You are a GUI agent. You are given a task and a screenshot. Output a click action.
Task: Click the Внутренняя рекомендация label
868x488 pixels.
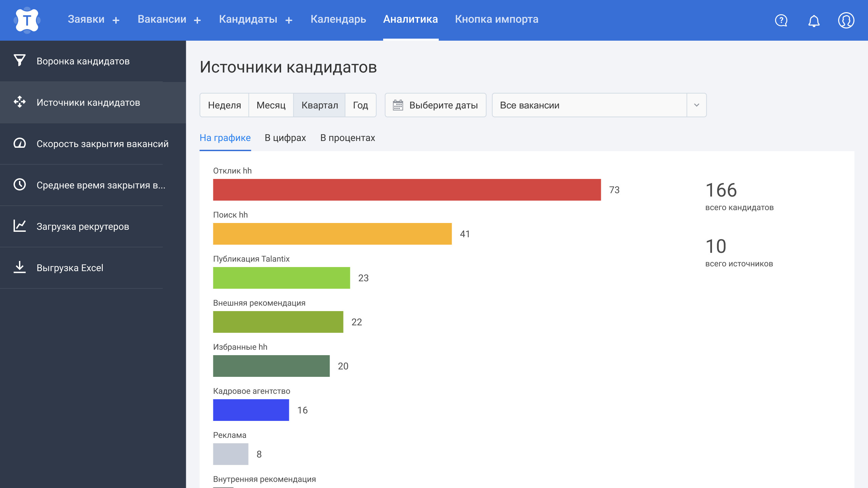(x=264, y=479)
